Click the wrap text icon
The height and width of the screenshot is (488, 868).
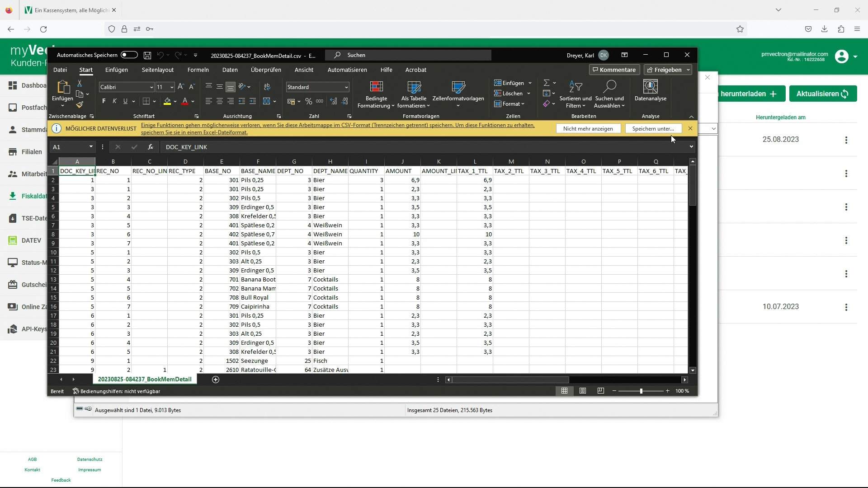[x=267, y=87]
